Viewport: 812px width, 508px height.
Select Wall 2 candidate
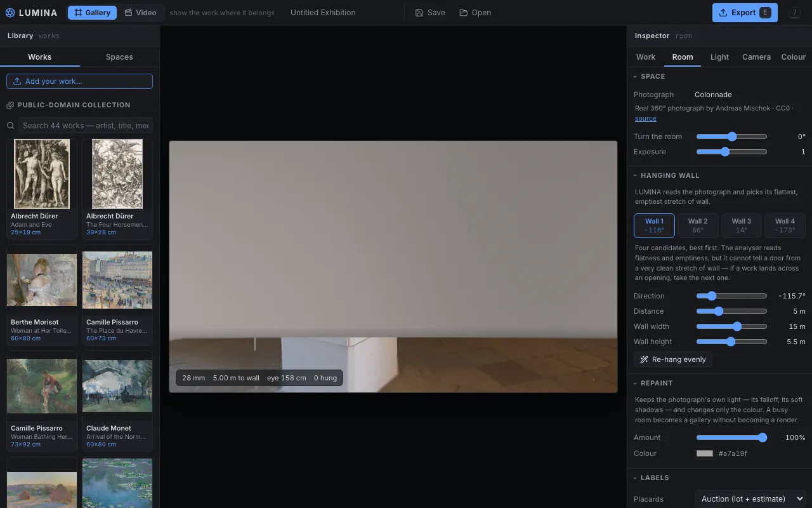click(698, 225)
